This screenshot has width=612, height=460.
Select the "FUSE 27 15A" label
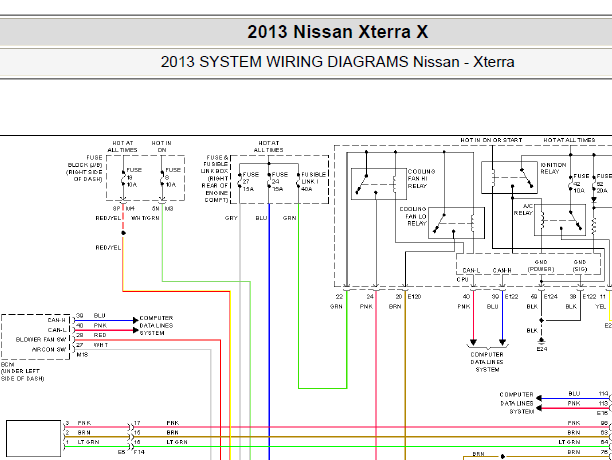click(x=251, y=181)
